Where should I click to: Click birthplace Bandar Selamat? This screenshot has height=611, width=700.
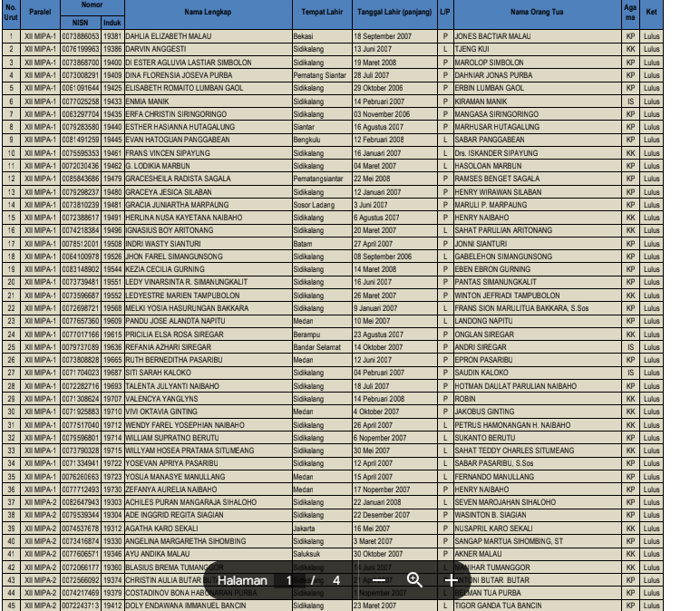317,347
